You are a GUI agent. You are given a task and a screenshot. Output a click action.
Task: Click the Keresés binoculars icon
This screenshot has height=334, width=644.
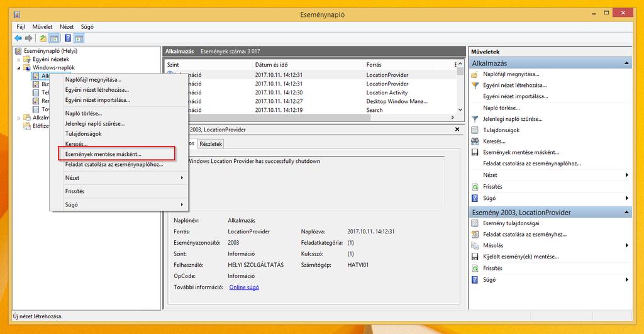coord(475,142)
